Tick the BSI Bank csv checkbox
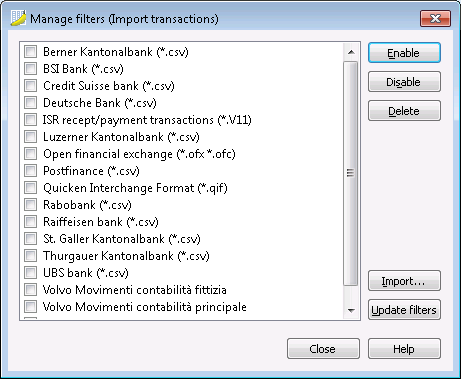Screen dimensions: 461x379 [30, 69]
